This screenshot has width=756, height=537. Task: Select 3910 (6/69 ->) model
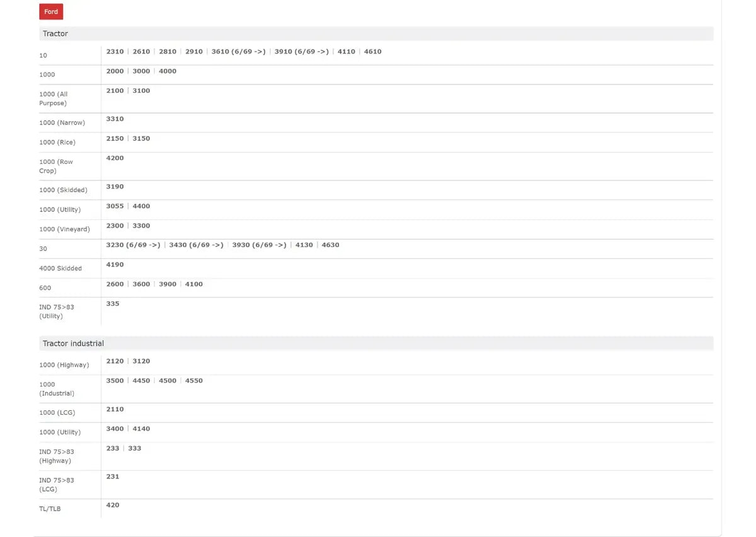(302, 52)
